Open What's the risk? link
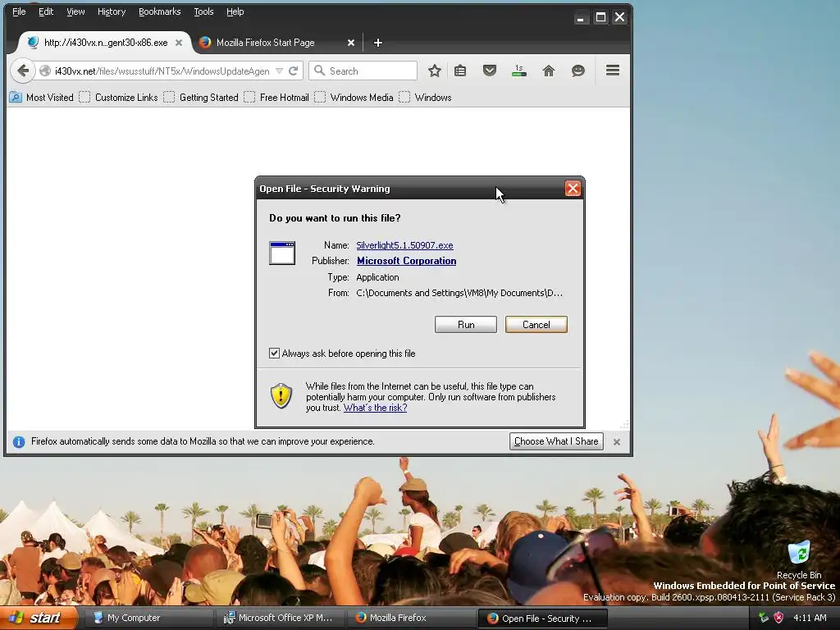 pos(375,408)
